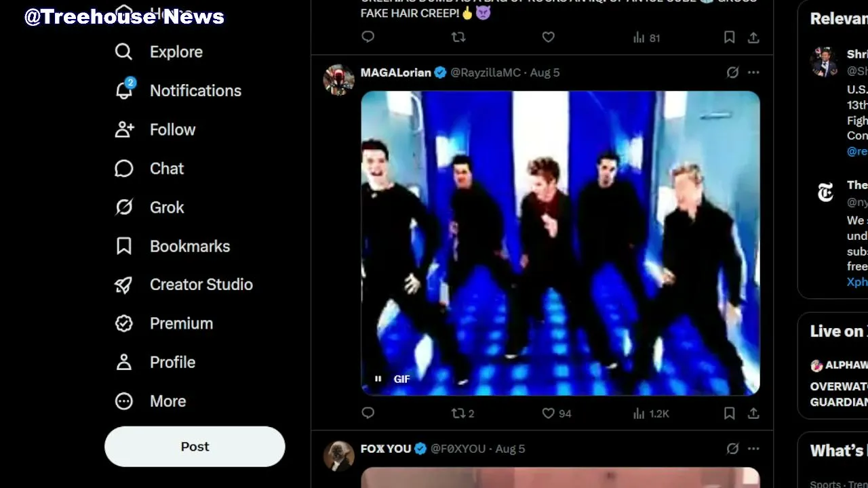Repost MAGALorian's post with 2 reposts

click(x=463, y=413)
